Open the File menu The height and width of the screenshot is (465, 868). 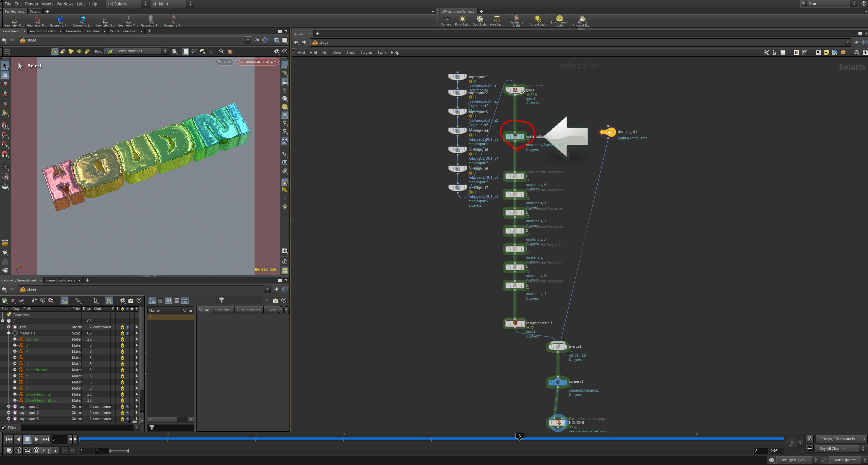[8, 4]
